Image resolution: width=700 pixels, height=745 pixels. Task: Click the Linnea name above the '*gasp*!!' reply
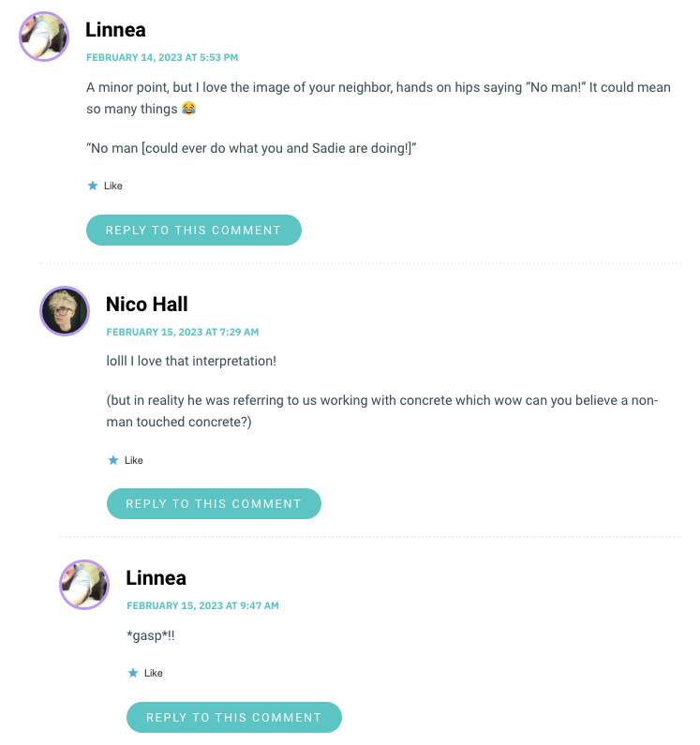coord(156,578)
